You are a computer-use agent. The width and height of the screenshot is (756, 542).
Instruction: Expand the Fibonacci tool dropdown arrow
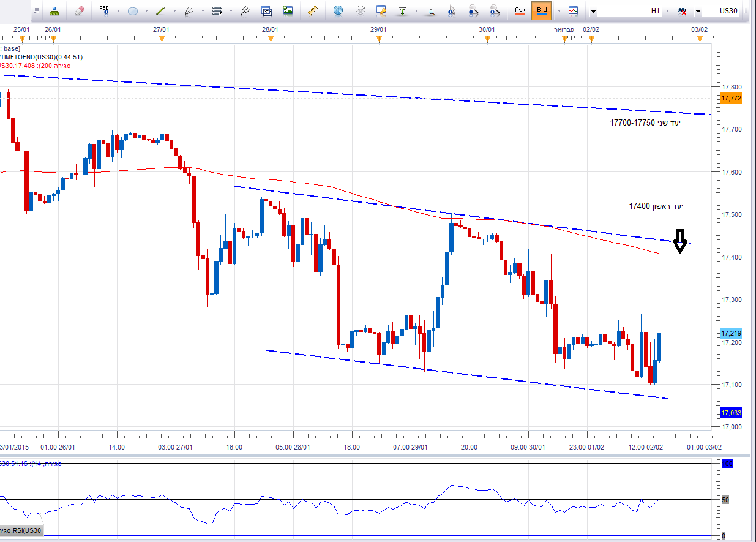[230, 11]
